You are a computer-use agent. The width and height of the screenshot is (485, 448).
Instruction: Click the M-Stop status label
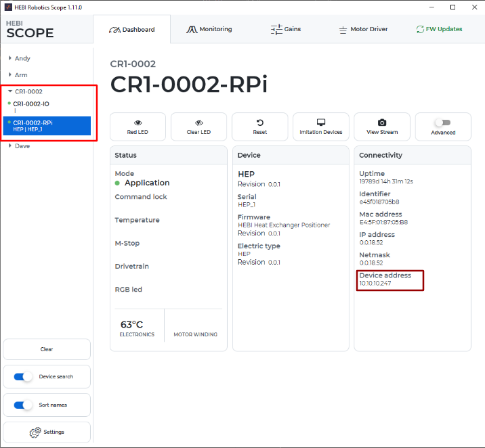point(127,243)
